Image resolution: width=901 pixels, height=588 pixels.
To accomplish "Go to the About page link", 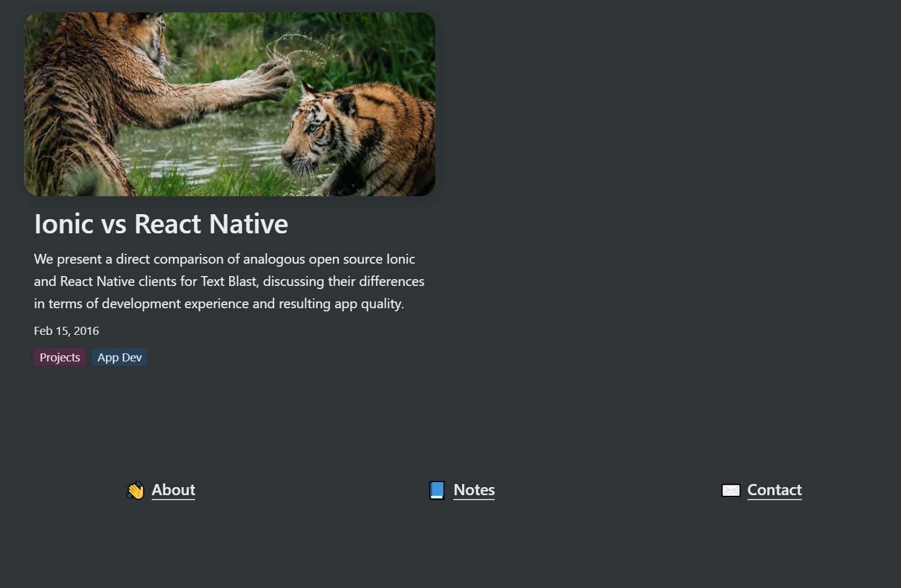I will pos(173,490).
